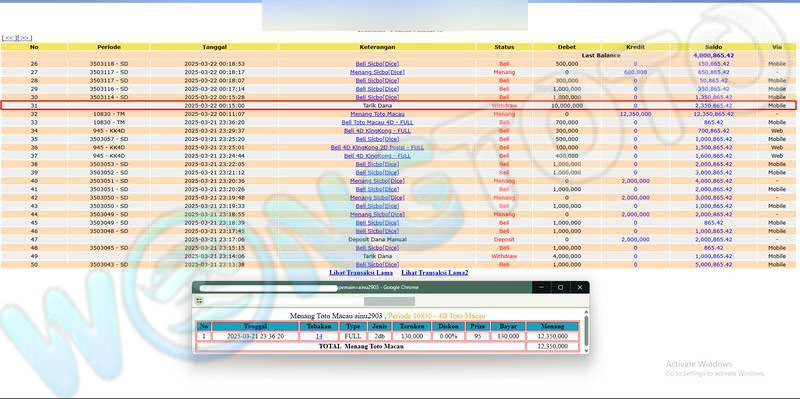Open Beli 4D KingKong - FULL link in row 34
Image resolution: width=800 pixels, height=399 pixels.
(378, 131)
